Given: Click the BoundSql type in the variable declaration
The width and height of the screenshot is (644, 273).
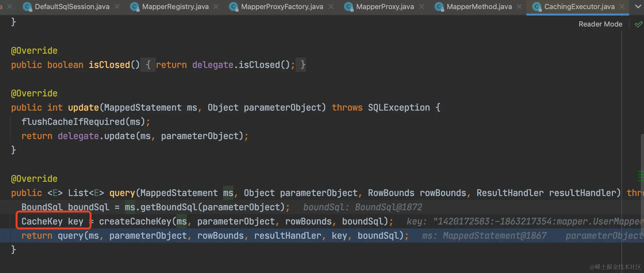Looking at the screenshot, I should point(42,207).
